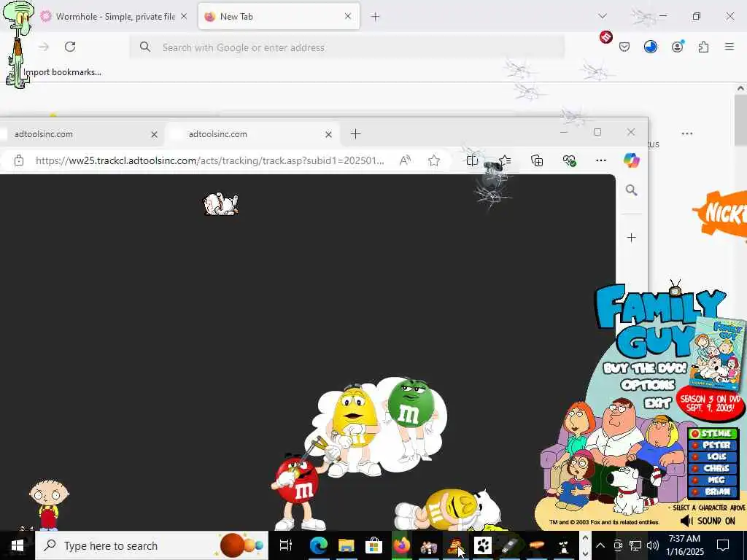Show hidden system tray icons
Screen dimensions: 747x560
coord(600,545)
